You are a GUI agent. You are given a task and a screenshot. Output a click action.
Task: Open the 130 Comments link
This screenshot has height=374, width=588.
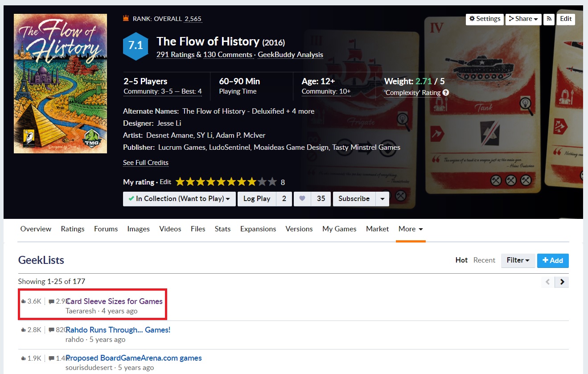tap(228, 55)
